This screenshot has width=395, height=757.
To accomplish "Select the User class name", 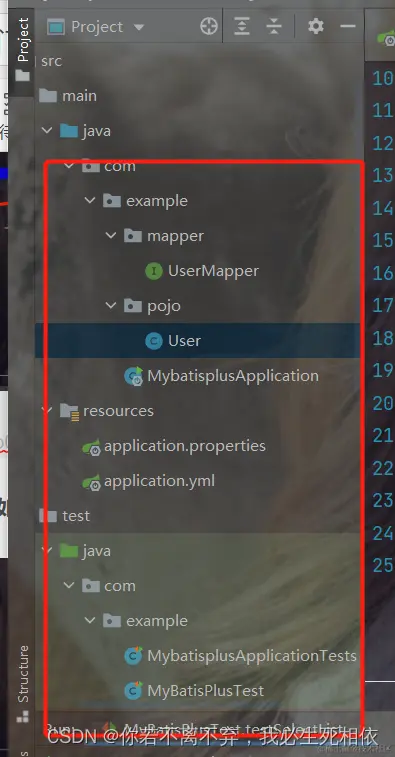I will 184,341.
